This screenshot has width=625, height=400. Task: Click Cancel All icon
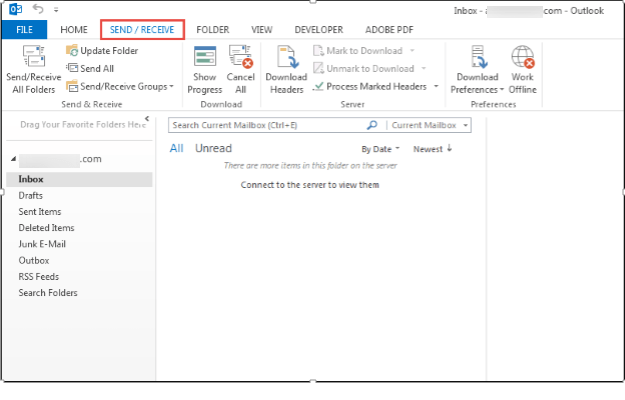[241, 56]
